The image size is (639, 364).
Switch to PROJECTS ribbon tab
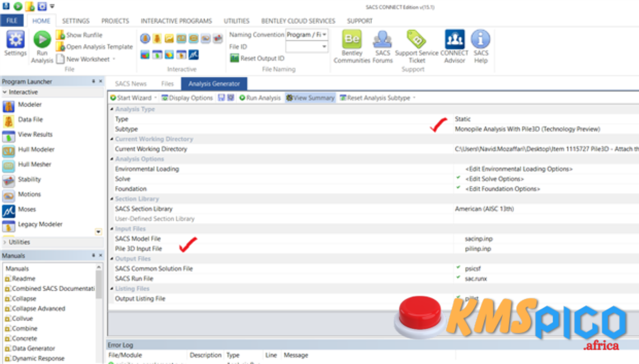pyautogui.click(x=115, y=21)
